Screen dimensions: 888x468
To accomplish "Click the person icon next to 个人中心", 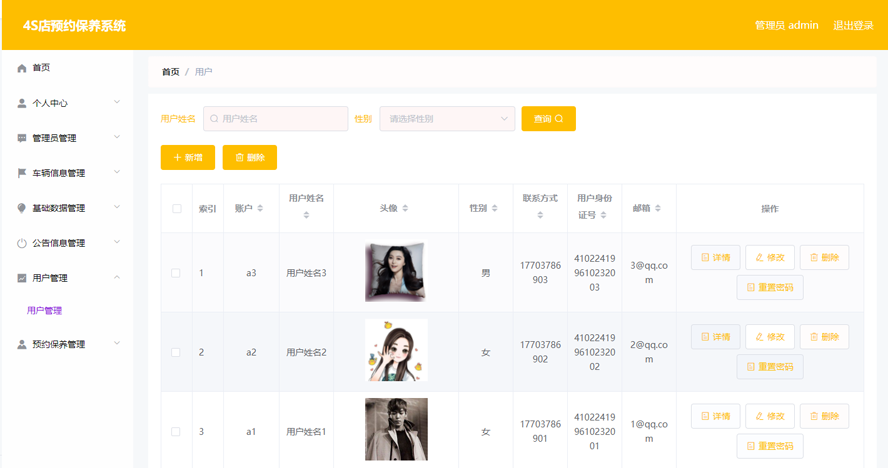I will coord(22,103).
